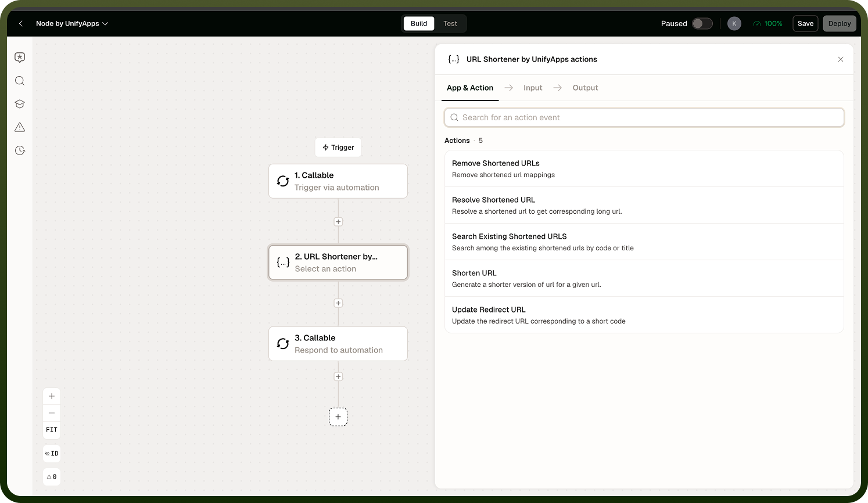Expand the Node by UnifyApps dropdown

(x=72, y=24)
